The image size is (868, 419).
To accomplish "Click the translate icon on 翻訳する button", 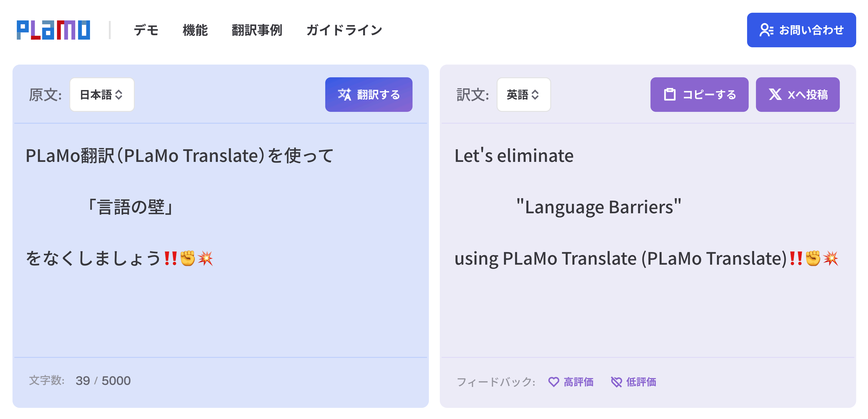I will coord(344,95).
